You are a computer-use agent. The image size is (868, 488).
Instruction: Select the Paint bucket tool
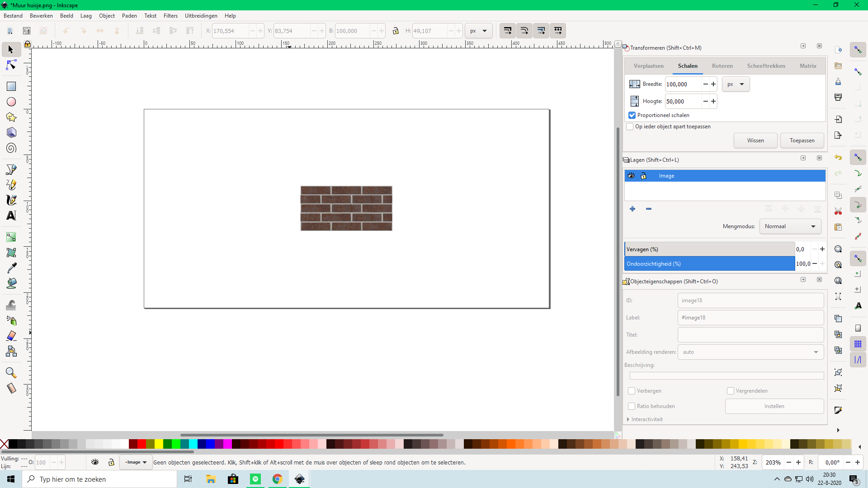pos(11,283)
